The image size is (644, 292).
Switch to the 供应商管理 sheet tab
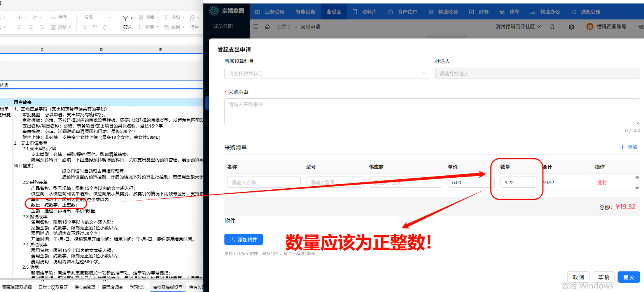click(x=85, y=287)
